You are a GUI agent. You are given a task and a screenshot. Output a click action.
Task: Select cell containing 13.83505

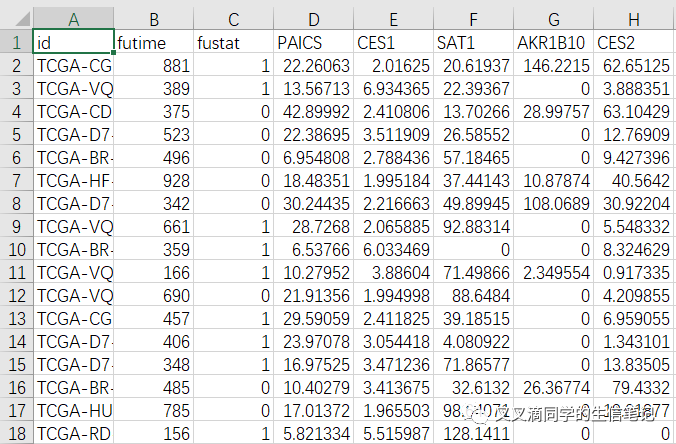634,365
